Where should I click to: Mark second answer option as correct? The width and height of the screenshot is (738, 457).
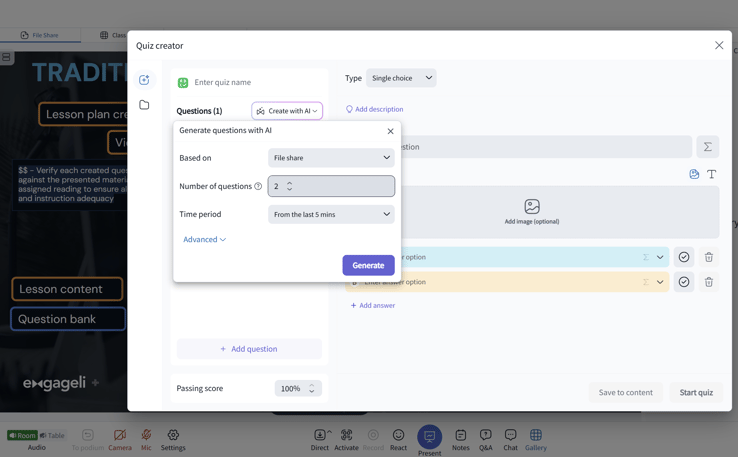click(684, 282)
